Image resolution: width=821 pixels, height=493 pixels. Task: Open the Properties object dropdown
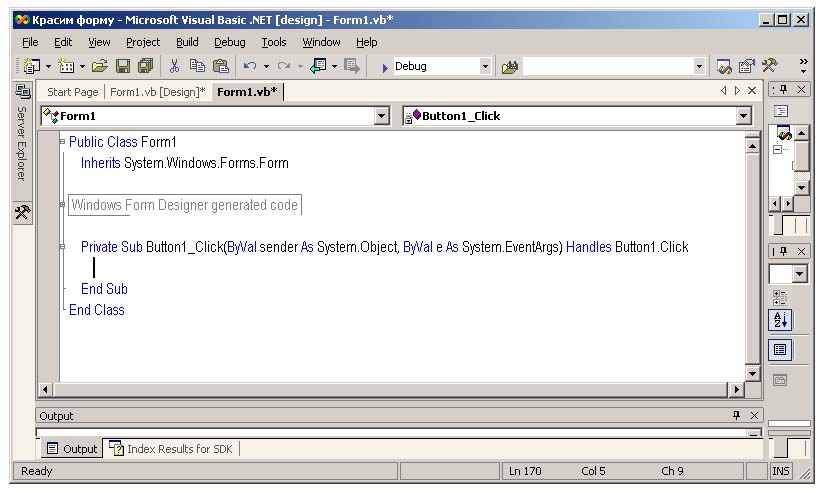pyautogui.click(x=799, y=274)
